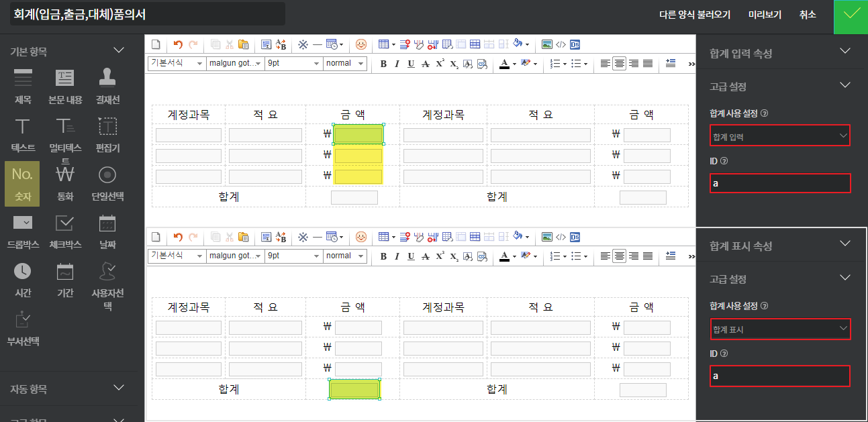Toggle italic in the lower editor toolbar
This screenshot has width=868, height=422.
coord(396,256)
